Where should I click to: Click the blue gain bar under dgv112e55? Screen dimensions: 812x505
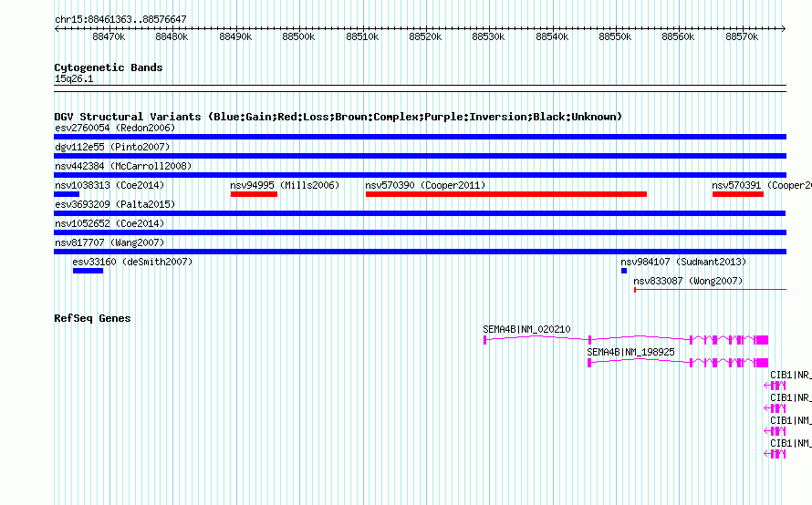click(x=420, y=156)
